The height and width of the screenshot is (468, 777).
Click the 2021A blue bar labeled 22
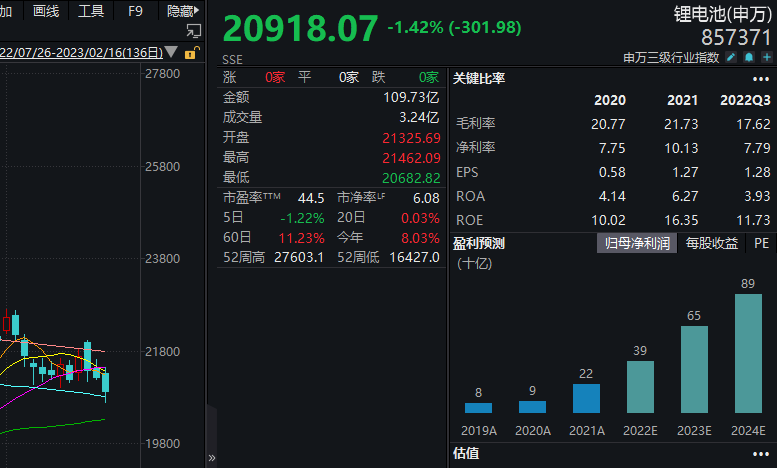tap(586, 398)
